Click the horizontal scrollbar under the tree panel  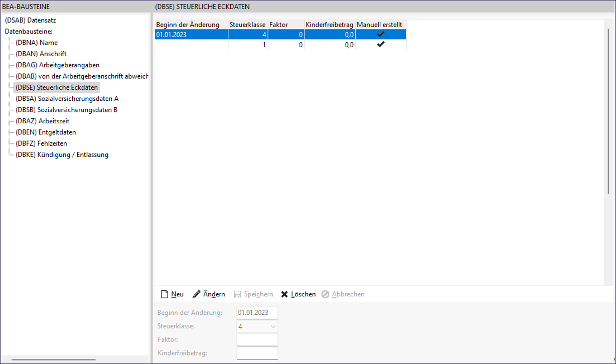click(x=53, y=359)
